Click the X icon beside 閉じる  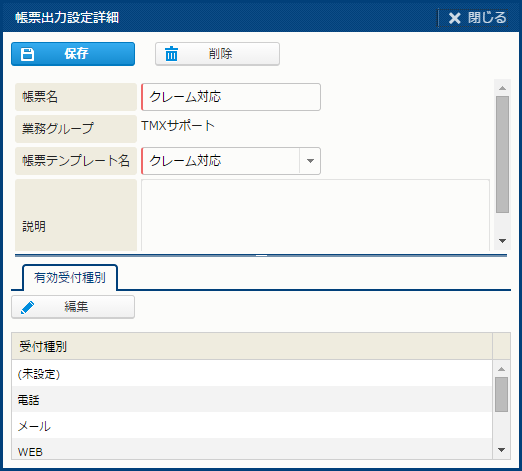454,18
